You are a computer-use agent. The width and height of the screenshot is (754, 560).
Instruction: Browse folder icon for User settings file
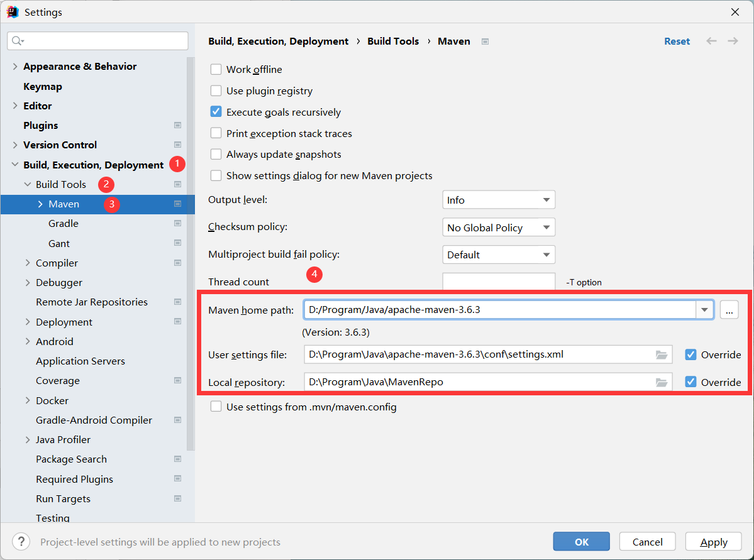662,354
